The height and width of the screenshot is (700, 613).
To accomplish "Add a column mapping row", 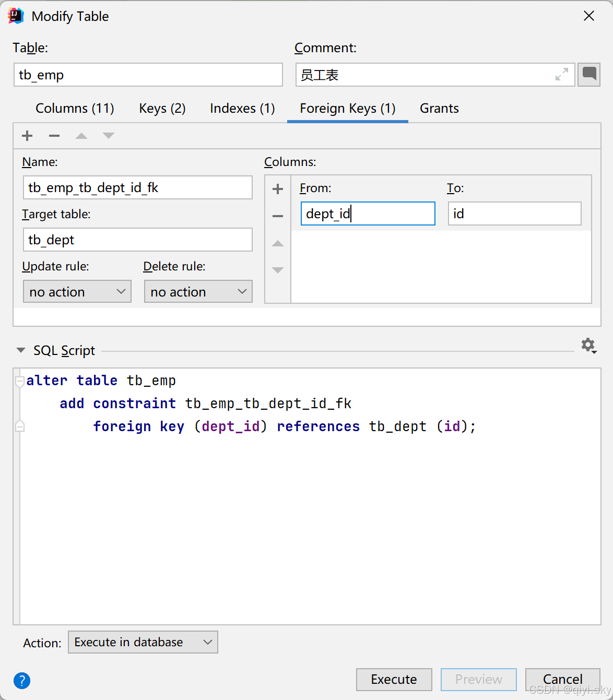I will (x=278, y=189).
